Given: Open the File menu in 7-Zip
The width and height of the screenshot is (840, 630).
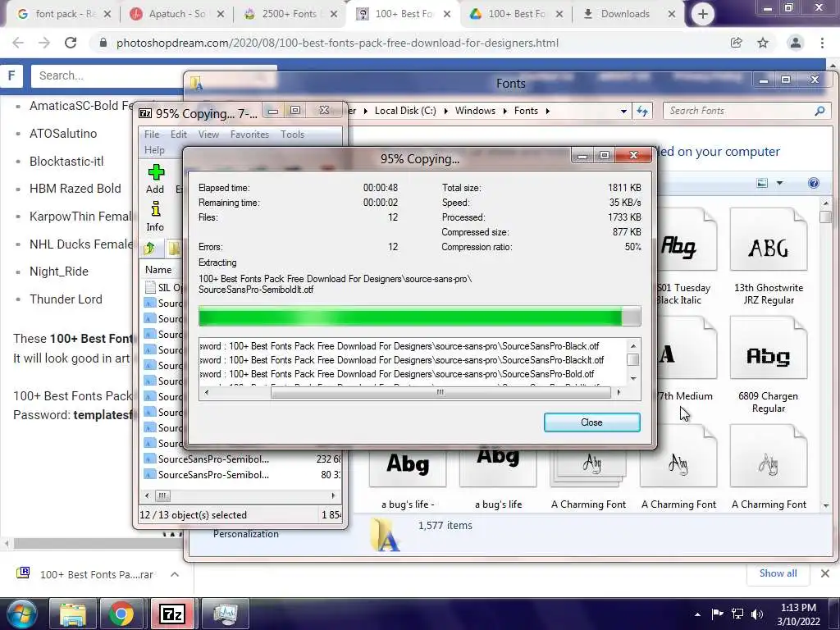Looking at the screenshot, I should (152, 135).
